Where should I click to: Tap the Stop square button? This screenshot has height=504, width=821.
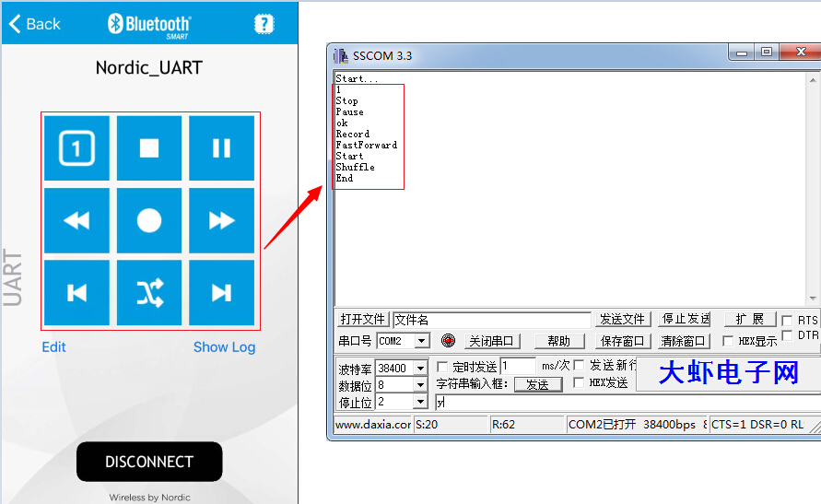149,148
